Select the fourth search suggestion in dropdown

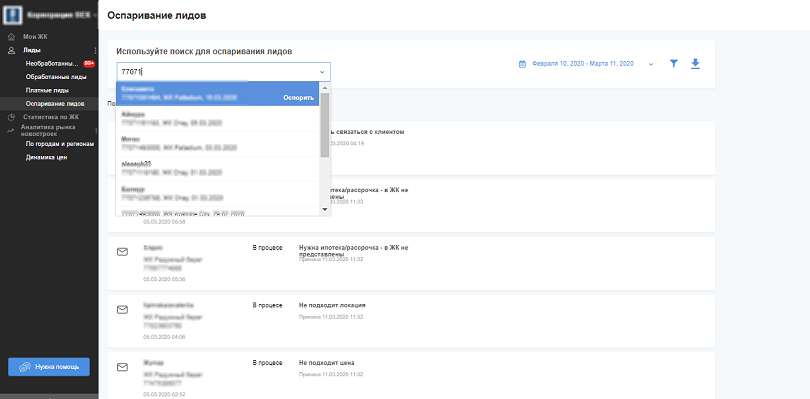(217, 168)
